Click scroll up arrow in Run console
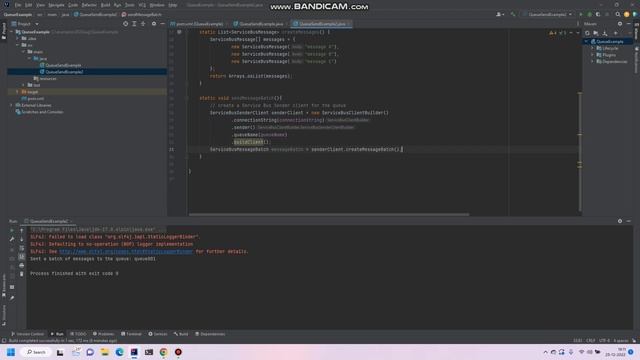 22,231
